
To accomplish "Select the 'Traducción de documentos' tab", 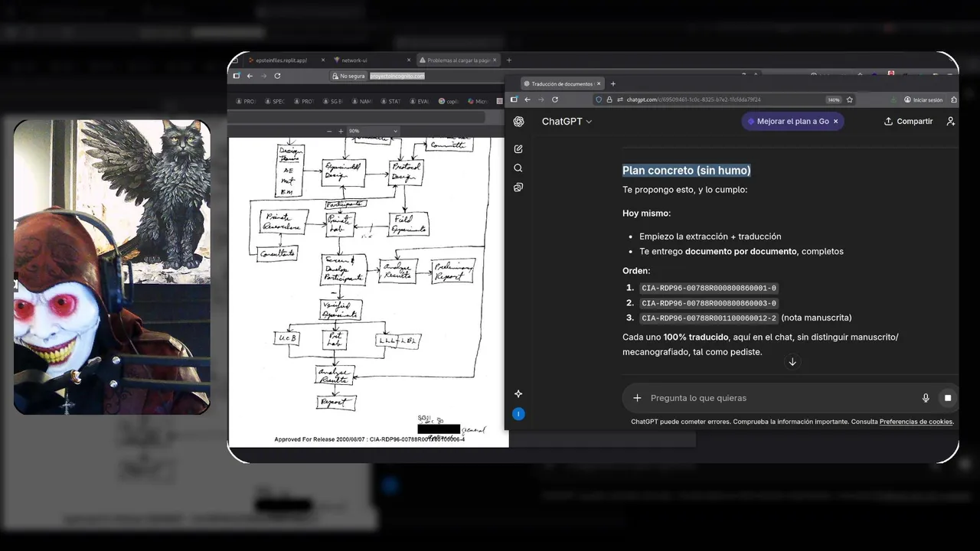I will tap(563, 84).
